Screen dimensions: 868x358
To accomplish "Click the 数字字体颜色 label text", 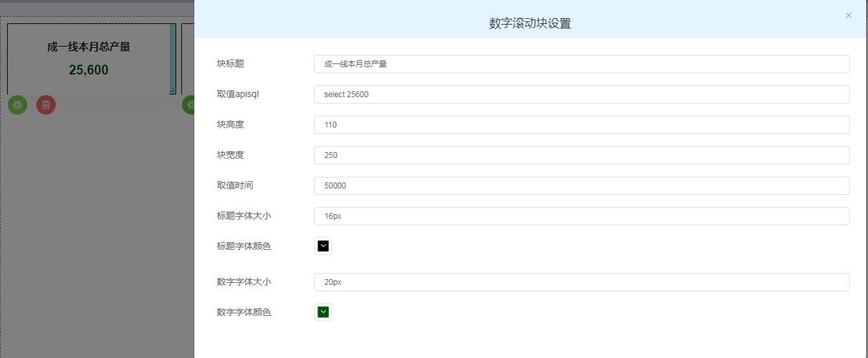I will click(244, 312).
